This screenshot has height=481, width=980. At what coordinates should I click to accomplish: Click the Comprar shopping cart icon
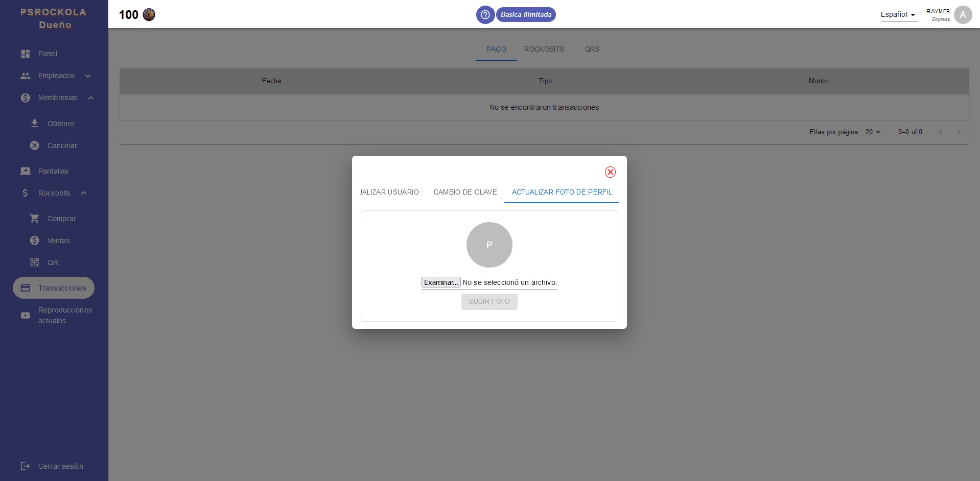coord(35,219)
